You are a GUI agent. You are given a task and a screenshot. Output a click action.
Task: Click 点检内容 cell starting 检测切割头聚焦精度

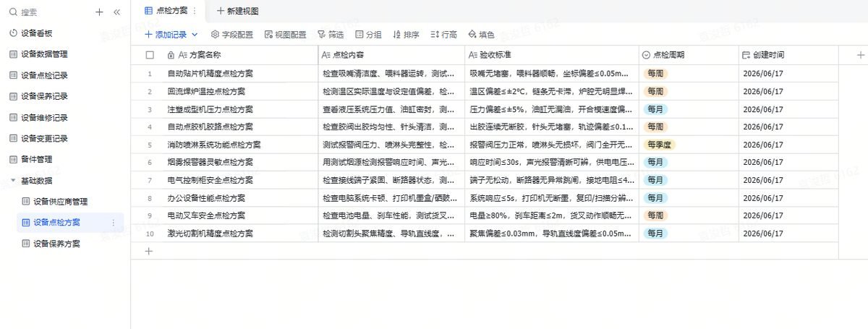pyautogui.click(x=391, y=234)
